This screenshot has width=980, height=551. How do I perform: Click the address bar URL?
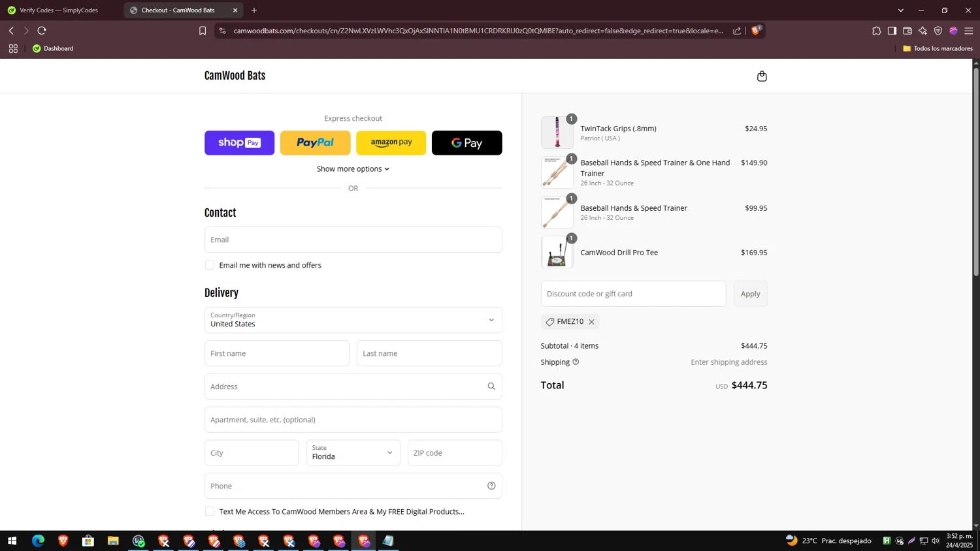click(478, 31)
